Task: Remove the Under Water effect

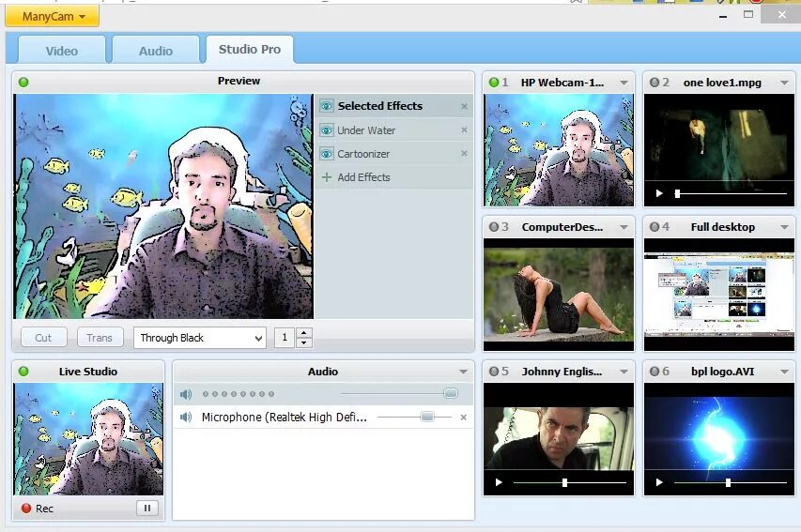Action: [464, 130]
